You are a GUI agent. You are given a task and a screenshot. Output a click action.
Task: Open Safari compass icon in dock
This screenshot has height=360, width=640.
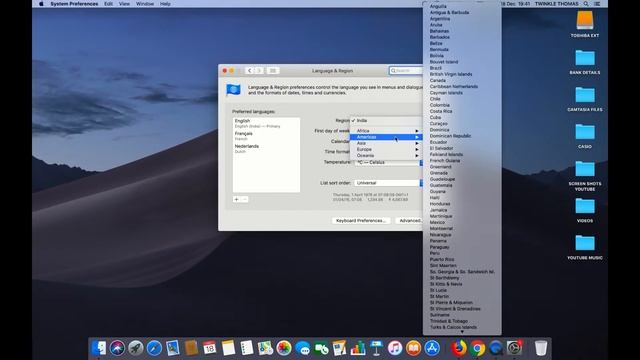(x=154, y=348)
